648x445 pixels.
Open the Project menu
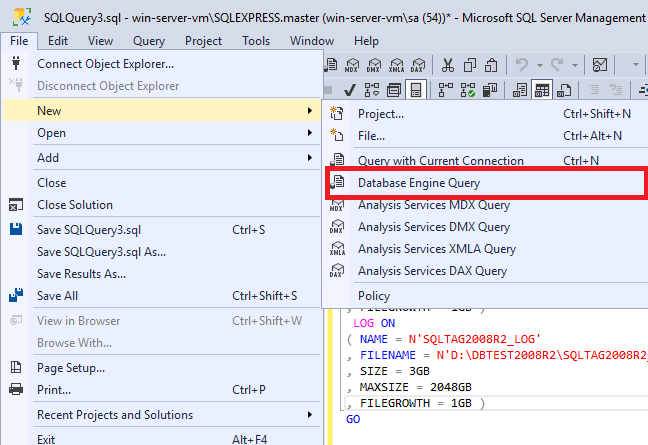coord(203,41)
